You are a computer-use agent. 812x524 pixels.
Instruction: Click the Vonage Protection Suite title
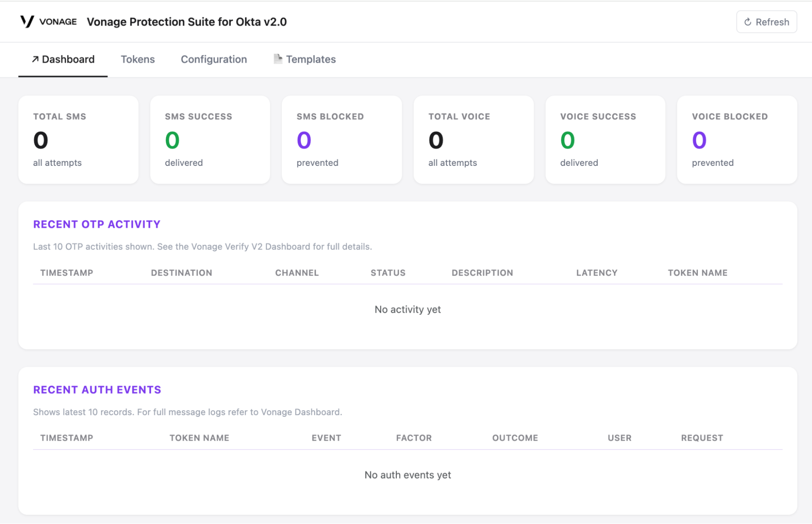pos(187,22)
